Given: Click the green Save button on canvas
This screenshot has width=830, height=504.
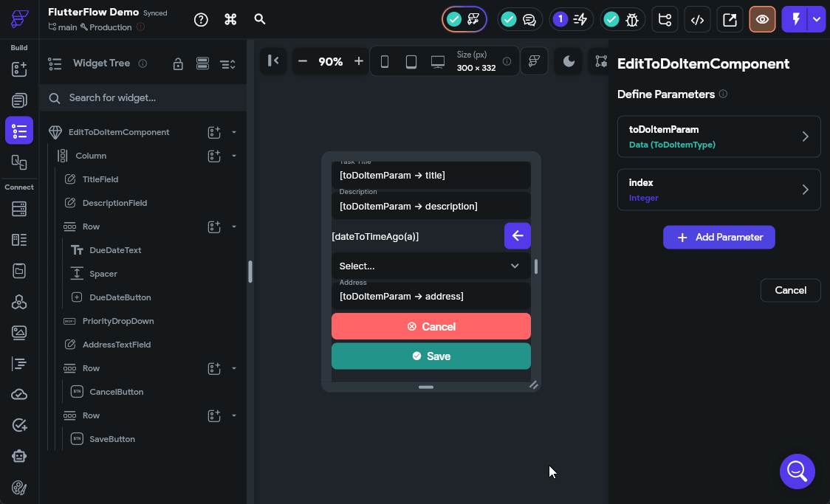Looking at the screenshot, I should point(431,356).
